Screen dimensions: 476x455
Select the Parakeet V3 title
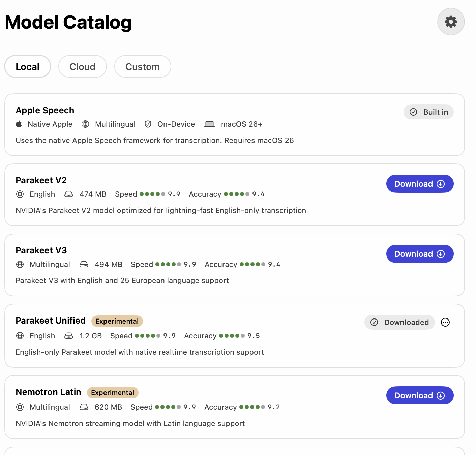click(x=41, y=250)
